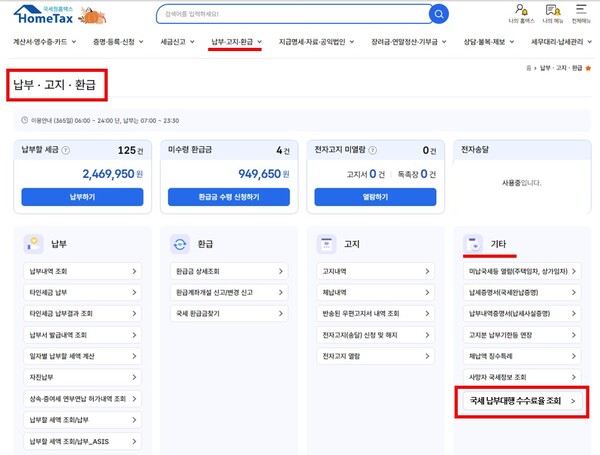Viewport: 600px width, 455px height.
Task: Open 나의 홈택스 profile icon
Action: coord(520,11)
